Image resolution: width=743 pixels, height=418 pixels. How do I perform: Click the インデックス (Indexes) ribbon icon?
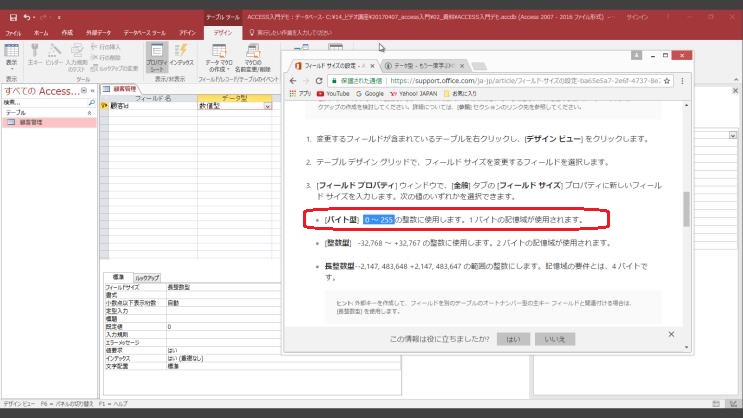coord(181,55)
